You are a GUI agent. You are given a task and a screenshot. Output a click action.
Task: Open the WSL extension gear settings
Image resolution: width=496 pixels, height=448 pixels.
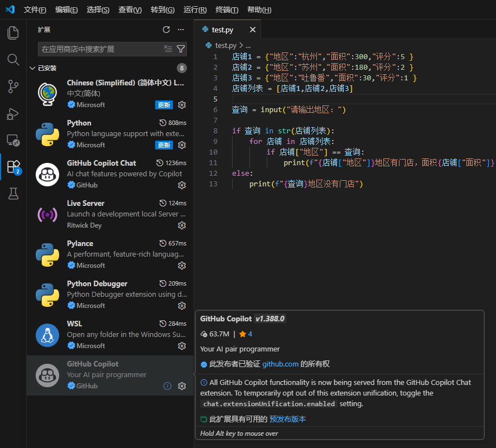182,346
